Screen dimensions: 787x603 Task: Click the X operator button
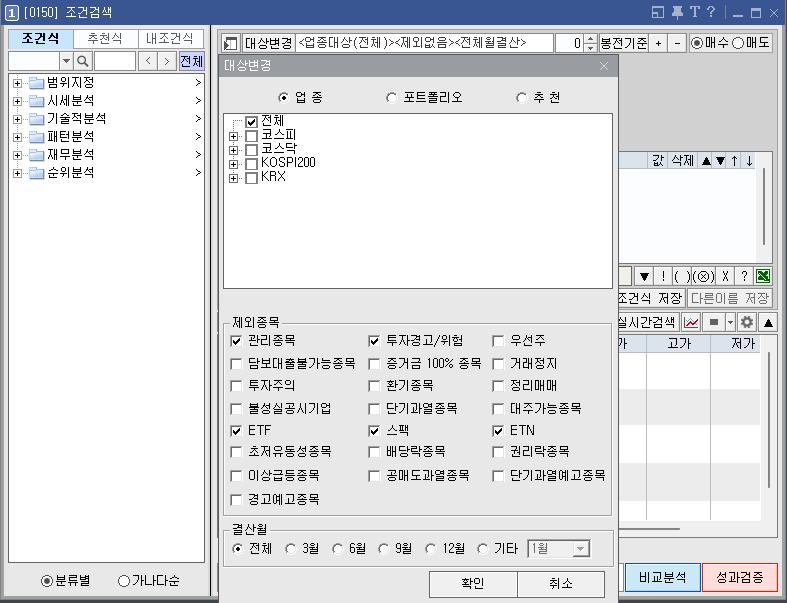pos(725,276)
